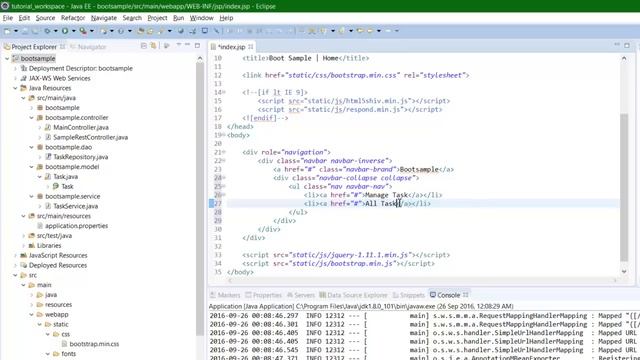Toggle Link with Editor in Project Explorer
This screenshot has height=360, width=640.
(x=153, y=46)
